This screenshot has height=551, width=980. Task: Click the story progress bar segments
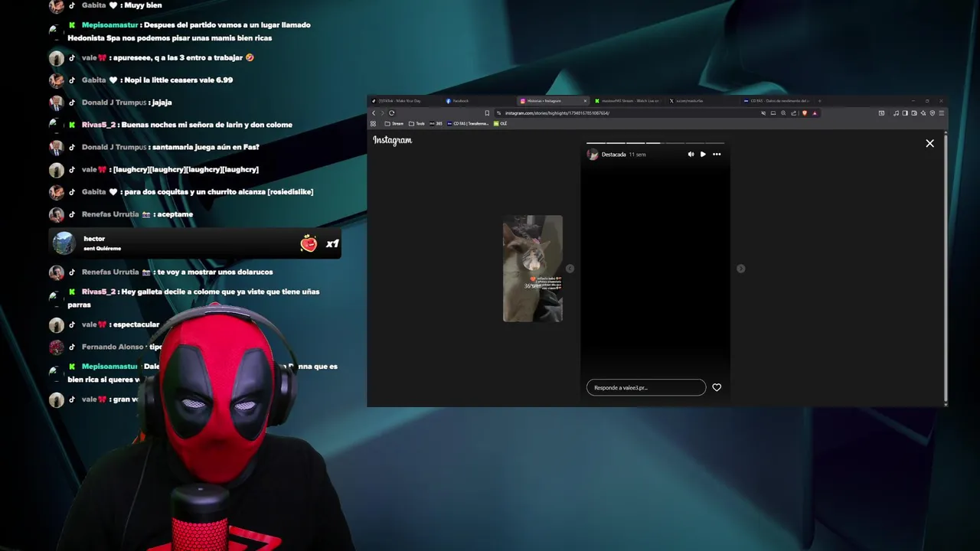click(x=655, y=143)
